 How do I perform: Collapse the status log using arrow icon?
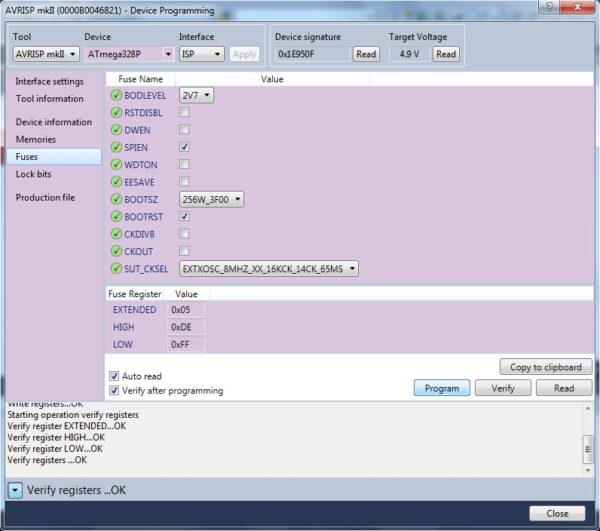click(x=15, y=490)
